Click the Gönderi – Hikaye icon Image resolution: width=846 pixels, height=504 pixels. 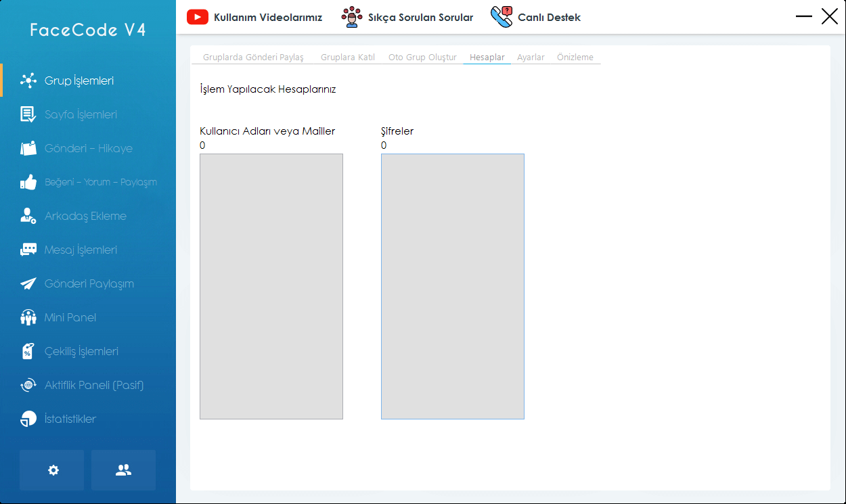28,148
